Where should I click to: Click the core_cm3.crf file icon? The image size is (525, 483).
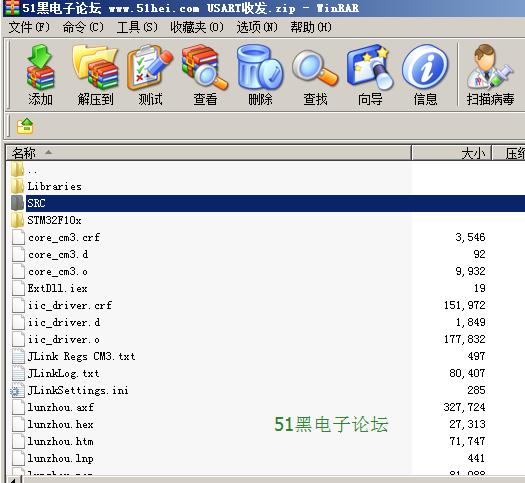click(x=18, y=237)
